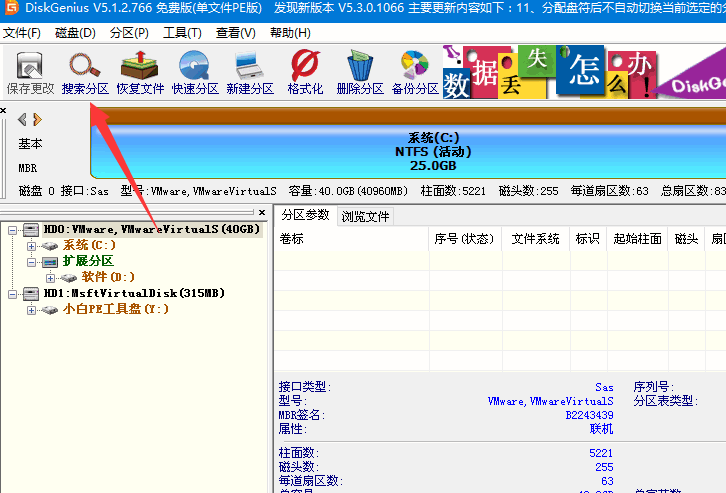726x493 pixels.
Task: Click the drive icon beside 软件(D:)
Action: point(69,278)
